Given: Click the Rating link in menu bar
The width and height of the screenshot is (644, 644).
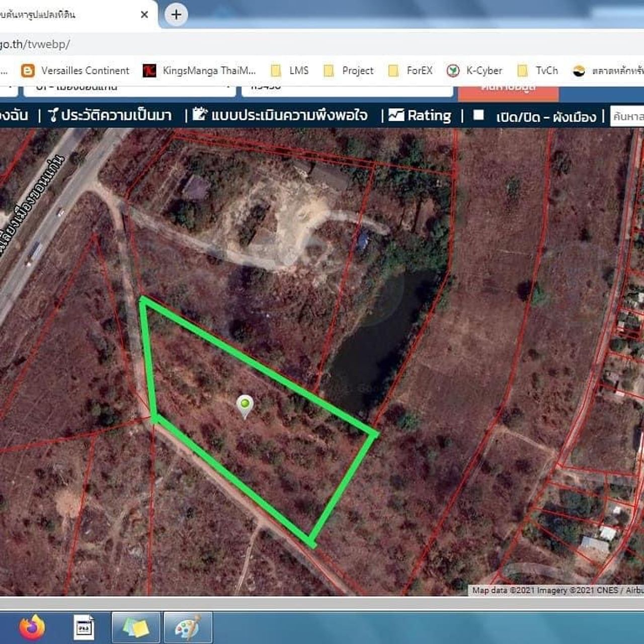Looking at the screenshot, I should (x=421, y=115).
